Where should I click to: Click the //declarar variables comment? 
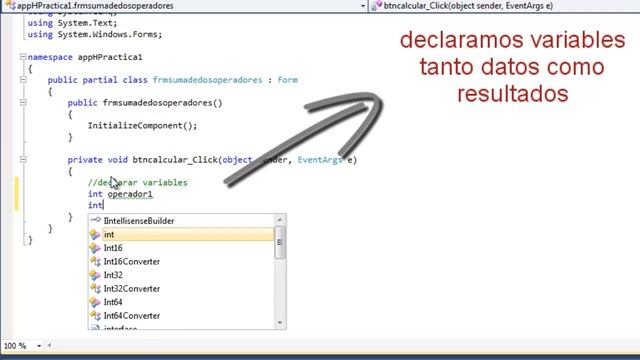point(138,182)
